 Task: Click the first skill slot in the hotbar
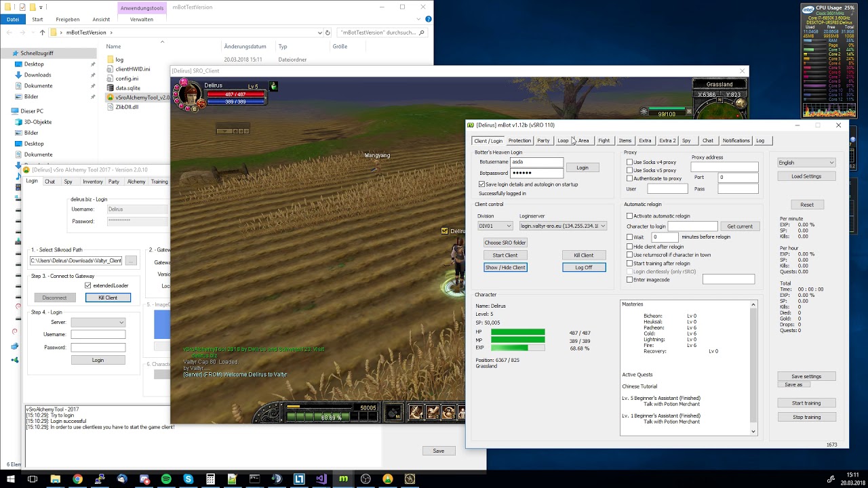click(x=415, y=411)
